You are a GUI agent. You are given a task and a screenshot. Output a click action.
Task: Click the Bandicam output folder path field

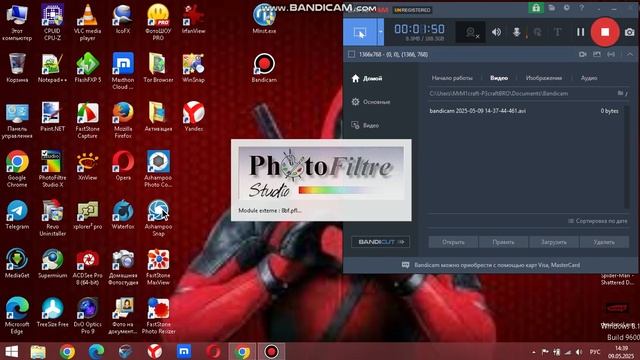(522, 93)
